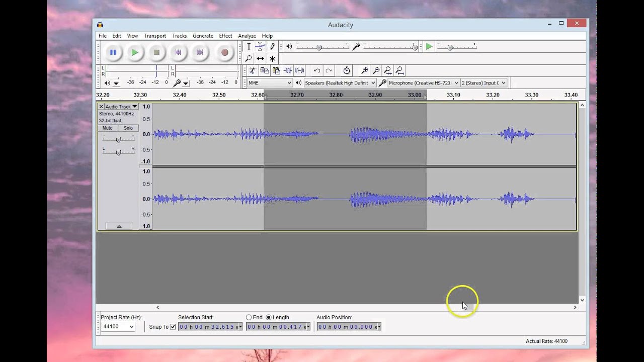Screen dimensions: 644x362
Task: Open the 2 (Stereo) Input channels dropdown
Action: coord(484,82)
